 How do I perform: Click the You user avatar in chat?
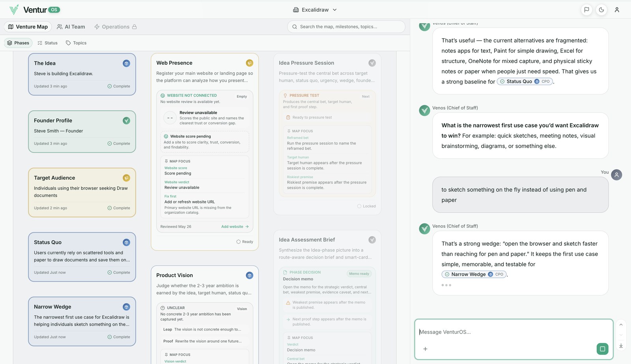click(616, 175)
